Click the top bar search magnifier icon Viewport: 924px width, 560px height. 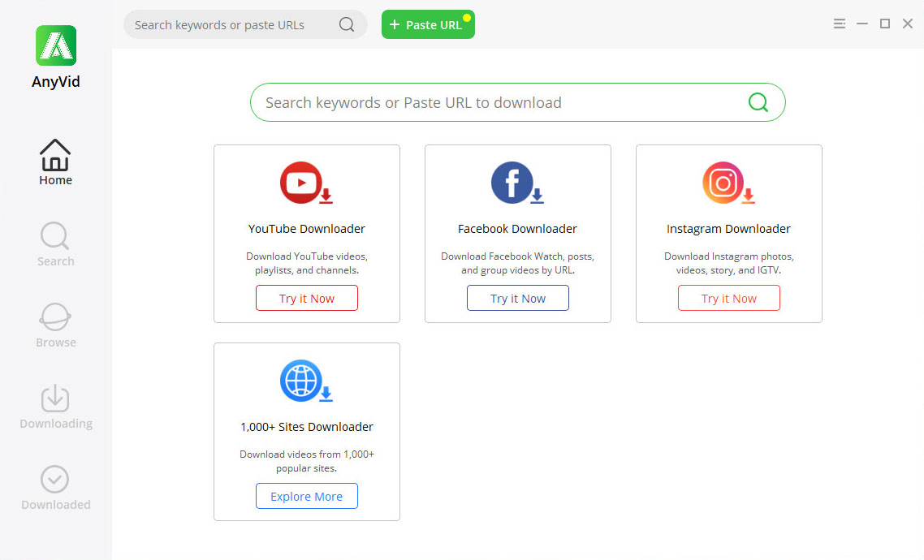[347, 24]
